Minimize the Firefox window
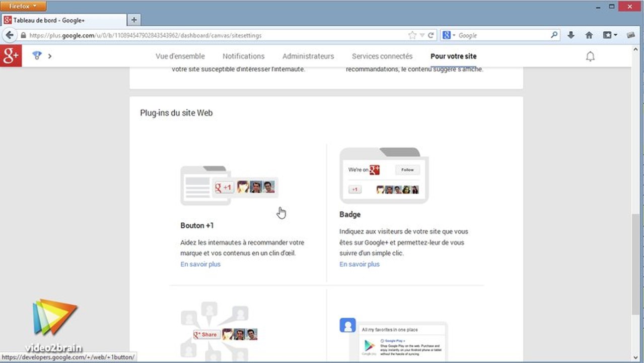 point(598,7)
